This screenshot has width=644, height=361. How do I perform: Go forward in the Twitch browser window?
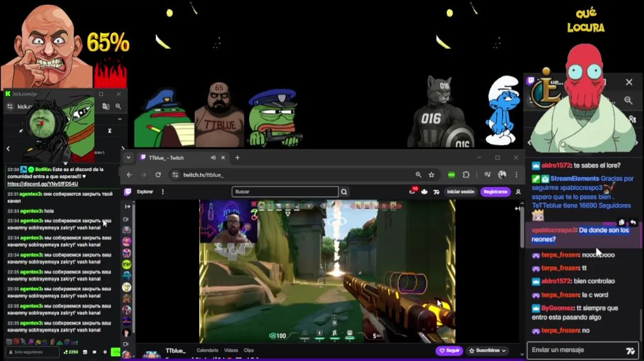point(143,174)
